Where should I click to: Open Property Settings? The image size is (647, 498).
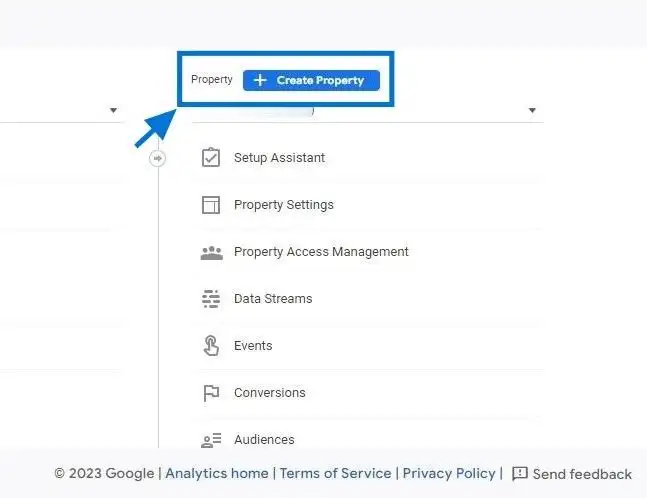tap(283, 205)
